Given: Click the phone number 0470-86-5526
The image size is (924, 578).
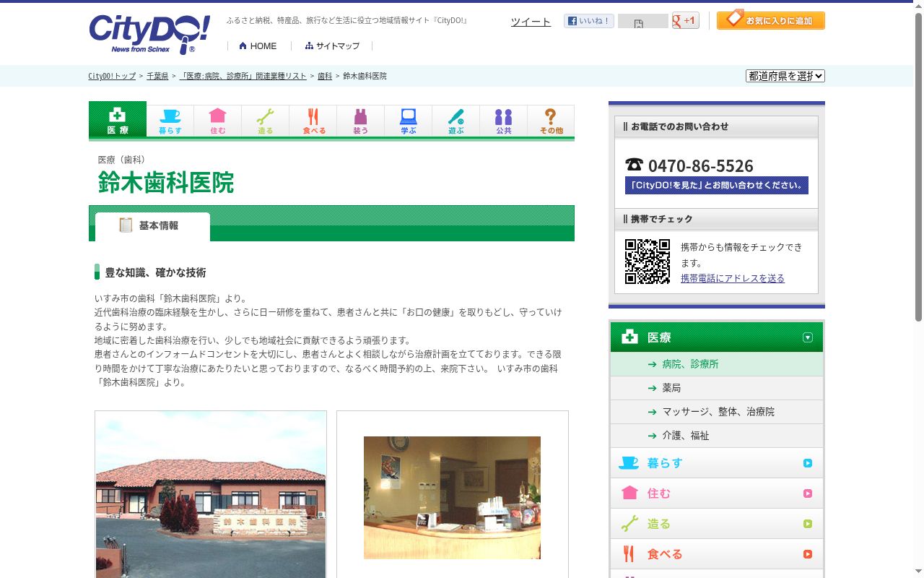Looking at the screenshot, I should click(700, 165).
